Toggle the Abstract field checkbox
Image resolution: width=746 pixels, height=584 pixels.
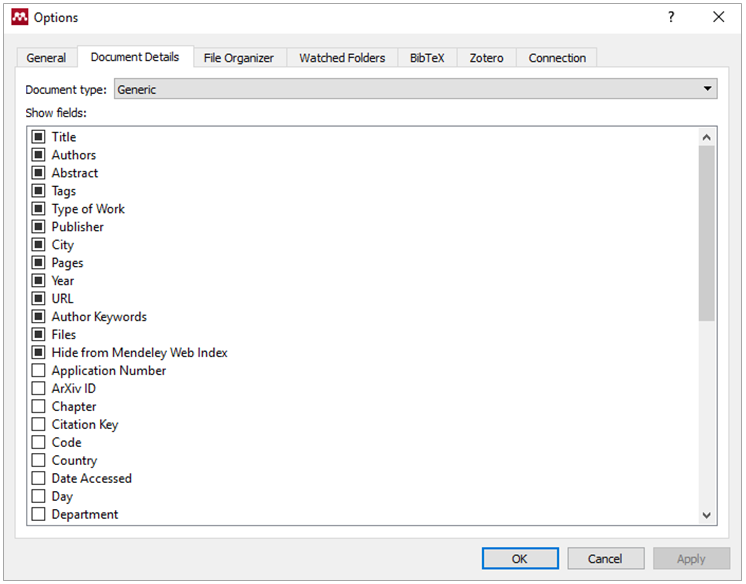[38, 173]
